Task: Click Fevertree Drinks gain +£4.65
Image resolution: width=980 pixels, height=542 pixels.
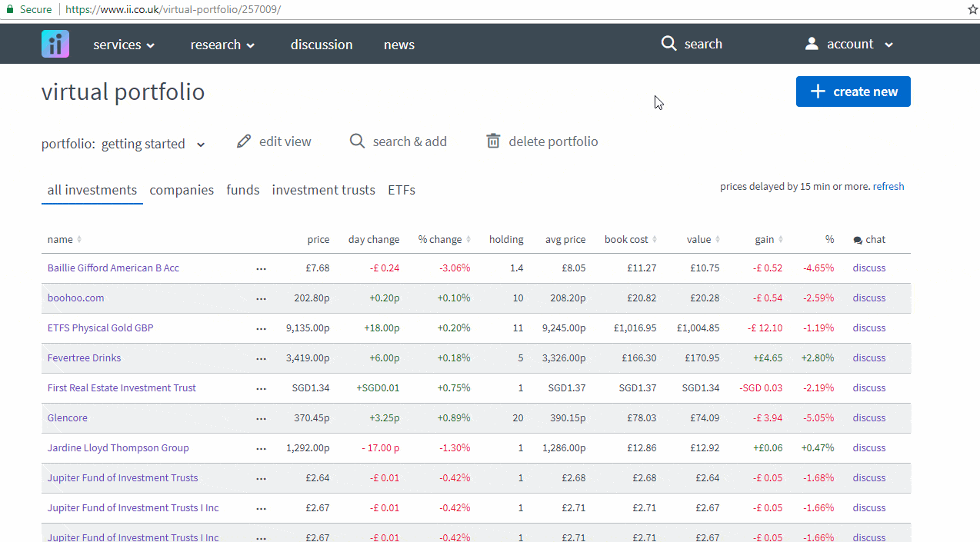Action: tap(768, 358)
